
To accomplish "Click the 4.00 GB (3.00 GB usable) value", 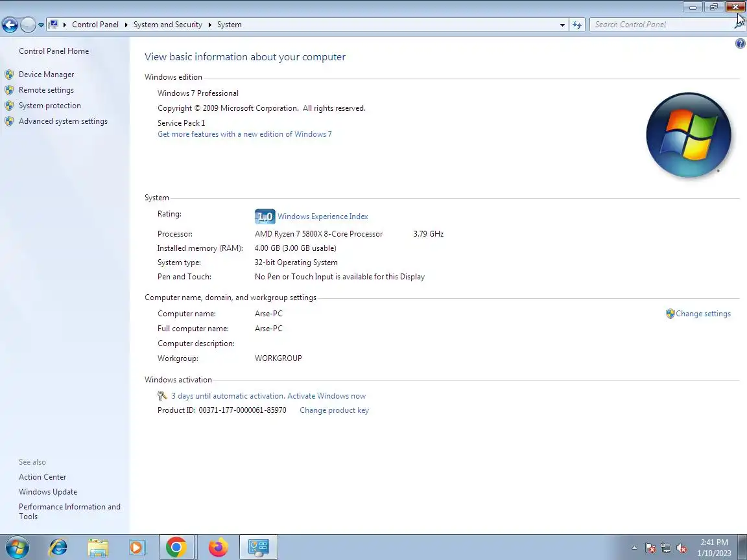I will click(x=296, y=248).
